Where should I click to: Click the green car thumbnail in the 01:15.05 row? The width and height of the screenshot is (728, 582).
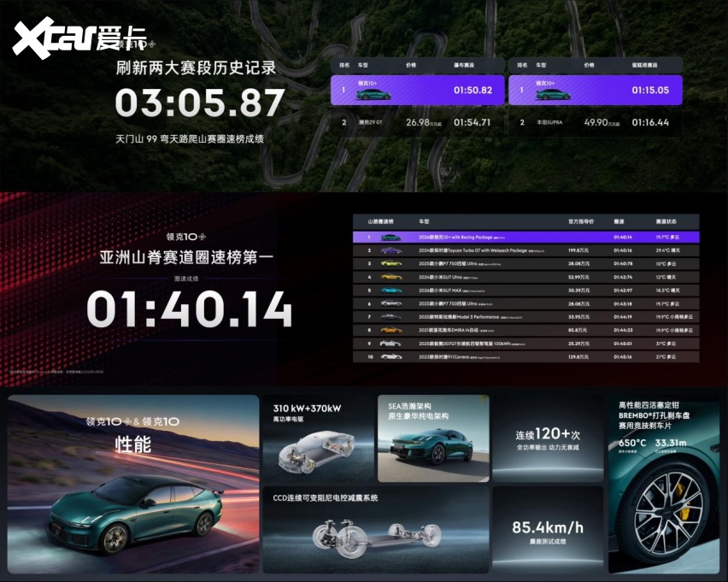click(553, 94)
